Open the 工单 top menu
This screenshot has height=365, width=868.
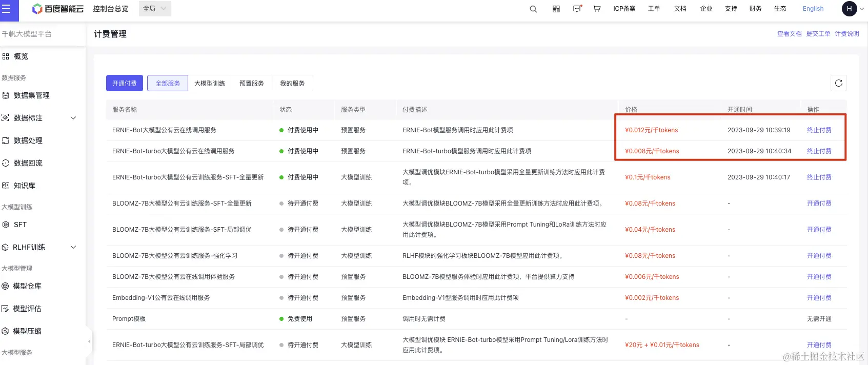(x=654, y=9)
